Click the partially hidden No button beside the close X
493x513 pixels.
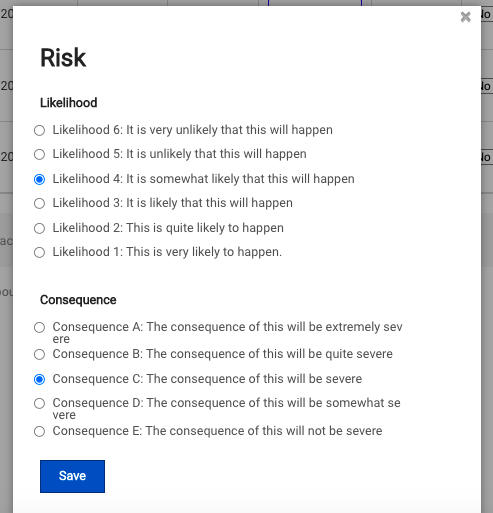click(487, 14)
